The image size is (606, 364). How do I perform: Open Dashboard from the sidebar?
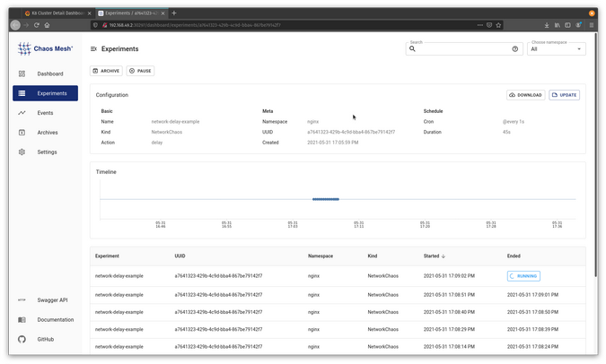tap(45, 74)
